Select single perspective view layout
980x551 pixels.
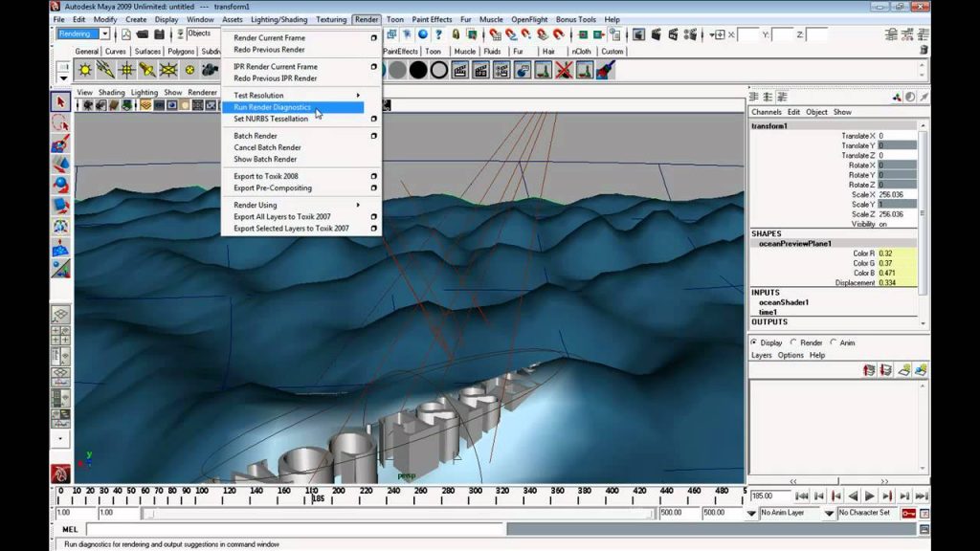(60, 314)
